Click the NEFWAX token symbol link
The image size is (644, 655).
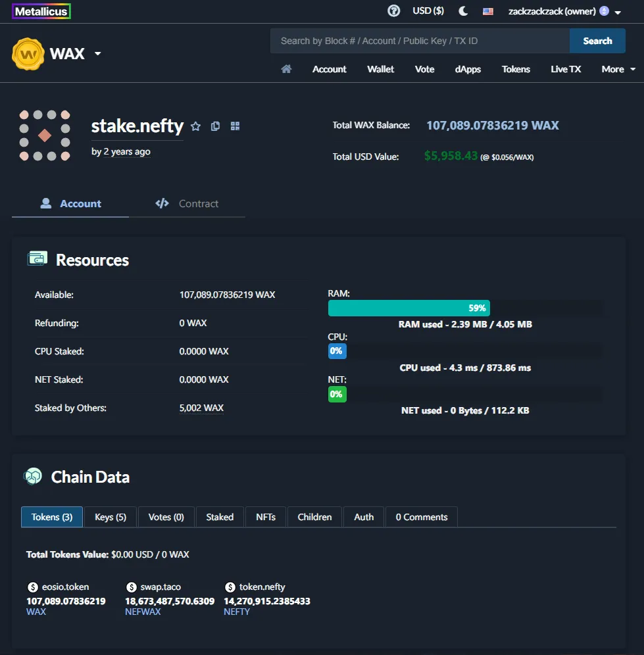(143, 612)
